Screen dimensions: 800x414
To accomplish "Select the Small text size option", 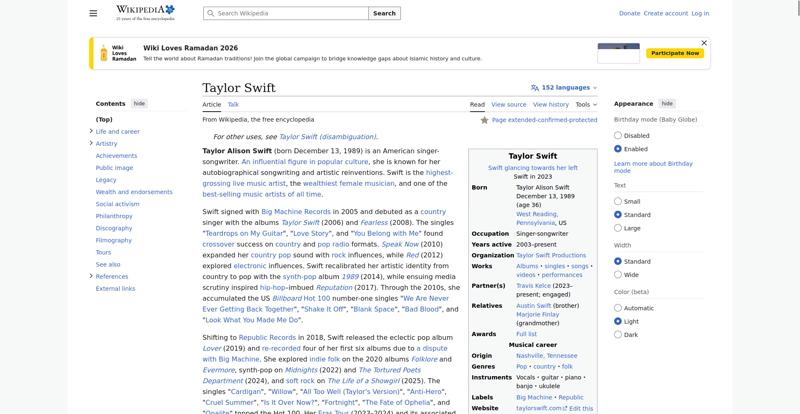I will tap(618, 201).
